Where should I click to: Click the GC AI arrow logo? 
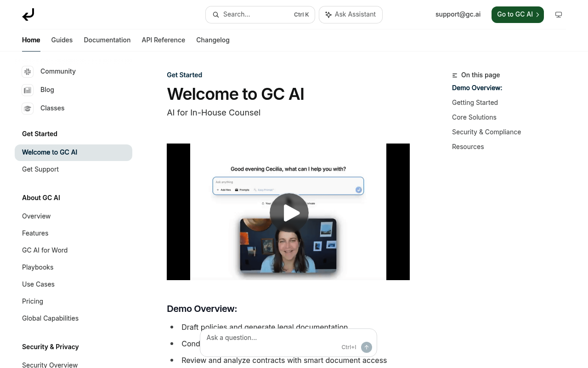pyautogui.click(x=28, y=15)
